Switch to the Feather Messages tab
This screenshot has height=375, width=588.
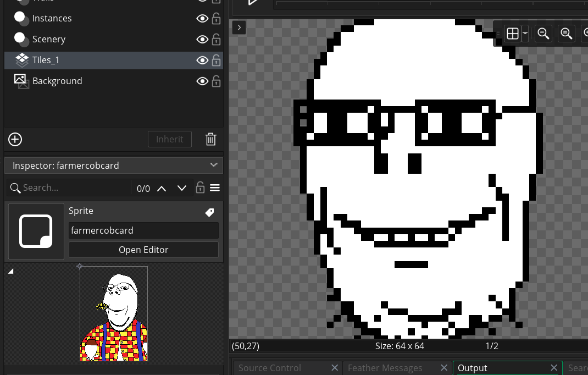pos(385,368)
